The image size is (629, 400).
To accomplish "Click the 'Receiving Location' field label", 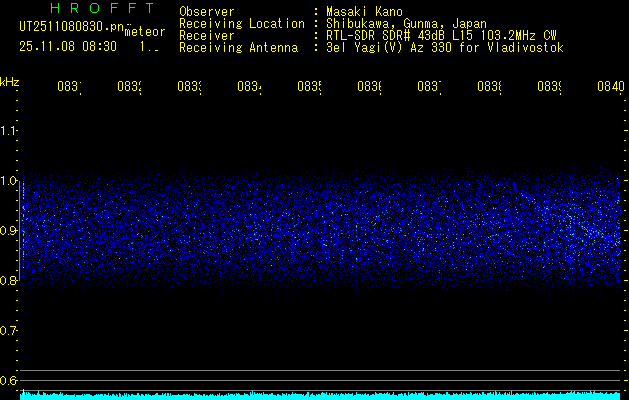I will pos(241,24).
